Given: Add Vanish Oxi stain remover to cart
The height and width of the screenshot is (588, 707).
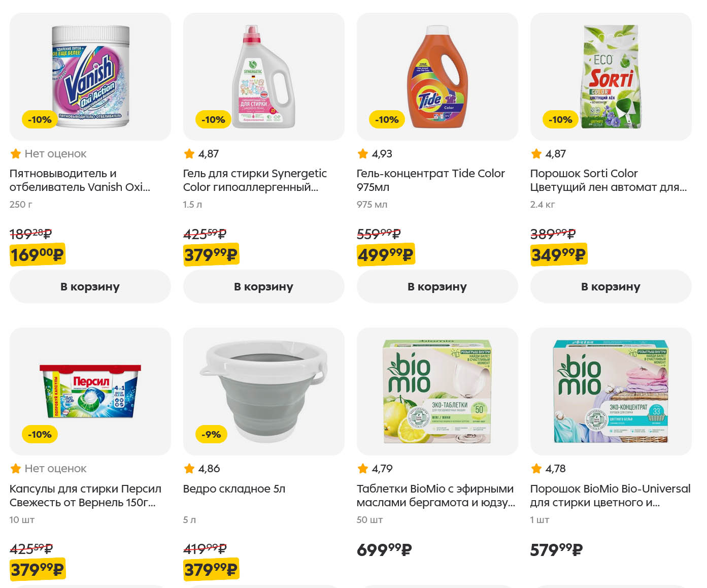Looking at the screenshot, I should coord(90,286).
